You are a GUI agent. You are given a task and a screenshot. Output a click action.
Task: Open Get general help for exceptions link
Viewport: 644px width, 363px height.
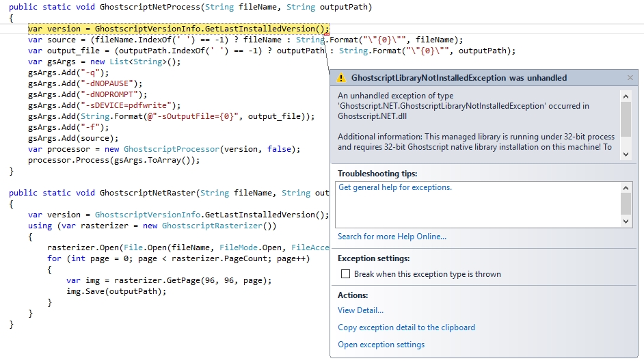(x=394, y=187)
